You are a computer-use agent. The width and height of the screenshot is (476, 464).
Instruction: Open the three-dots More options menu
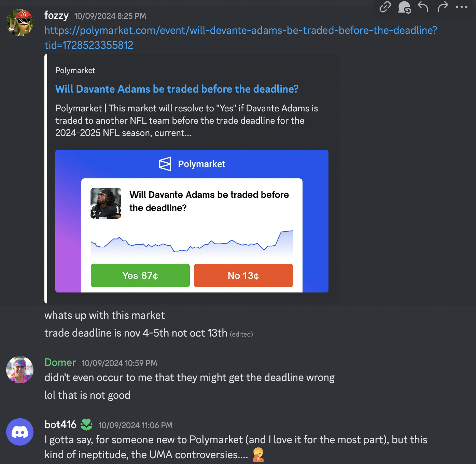(x=462, y=6)
